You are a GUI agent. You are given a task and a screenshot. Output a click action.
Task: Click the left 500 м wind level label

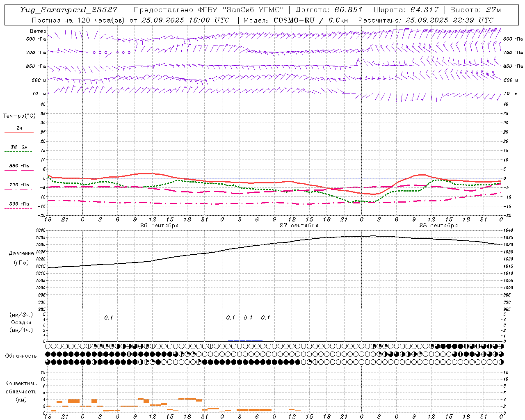pyautogui.click(x=39, y=80)
